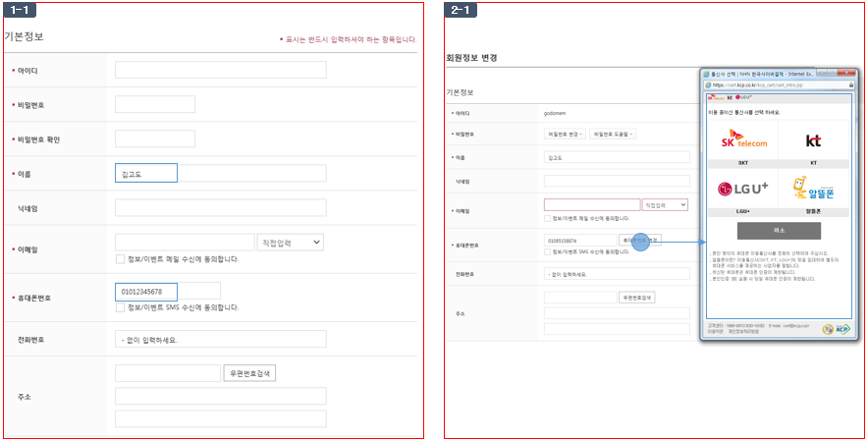Open 이용약관 link in popup footer

(x=715, y=331)
